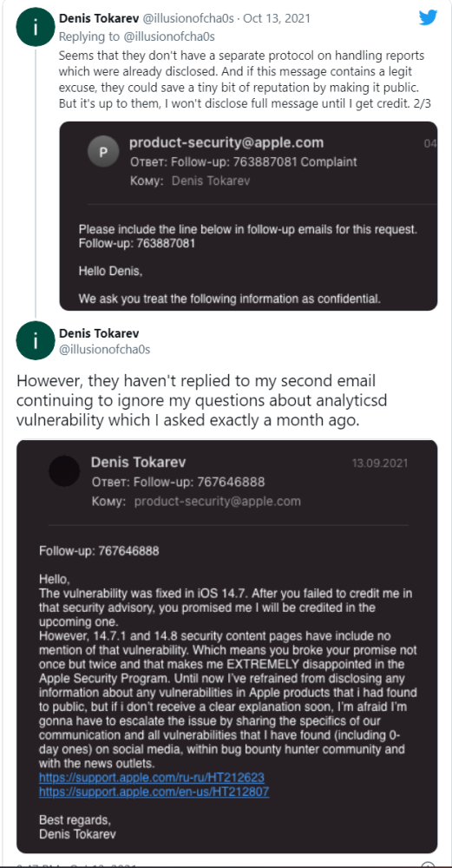Open the HT212807 support.apple.com link
This screenshot has height=868, width=452.
(154, 792)
